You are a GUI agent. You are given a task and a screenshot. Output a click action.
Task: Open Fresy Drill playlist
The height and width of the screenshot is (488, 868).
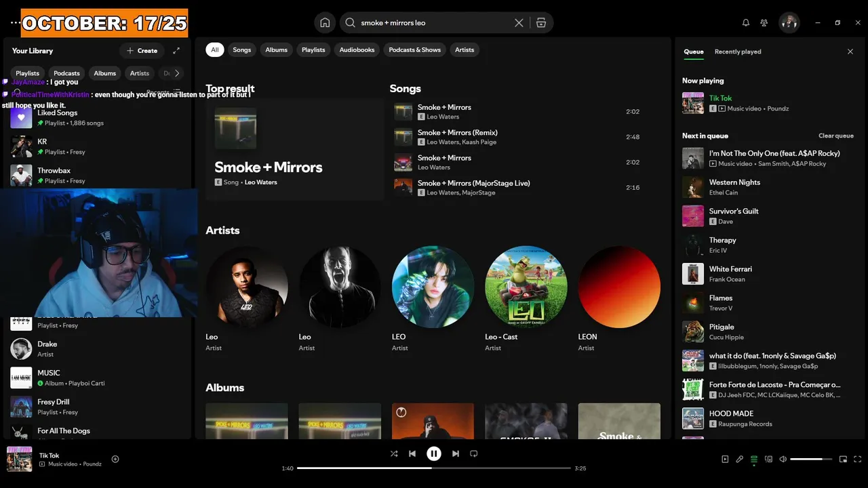(98, 407)
